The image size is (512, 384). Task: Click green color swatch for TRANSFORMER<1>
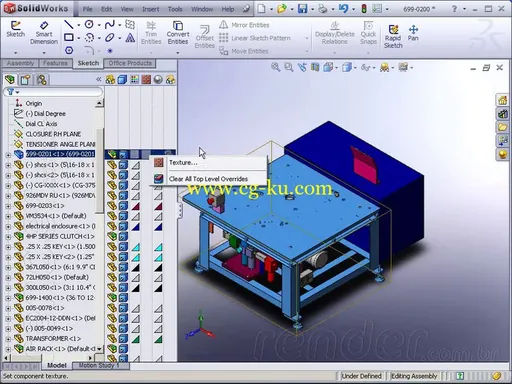coord(135,339)
